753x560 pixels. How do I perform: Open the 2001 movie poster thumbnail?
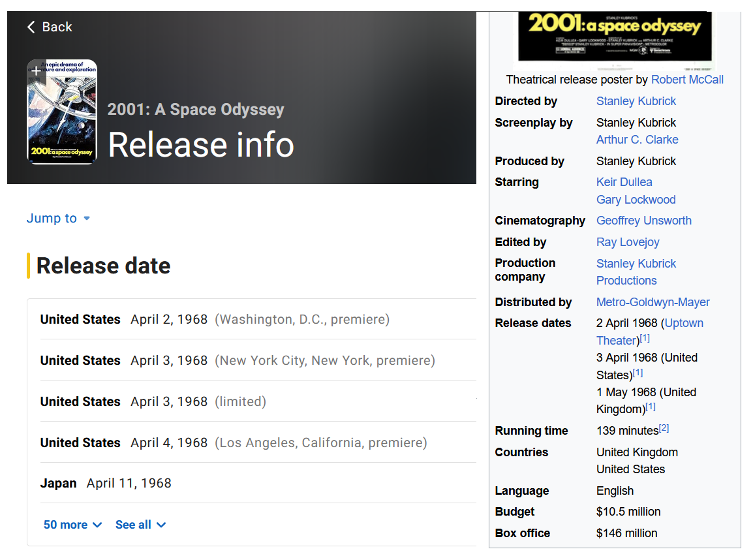click(x=62, y=112)
